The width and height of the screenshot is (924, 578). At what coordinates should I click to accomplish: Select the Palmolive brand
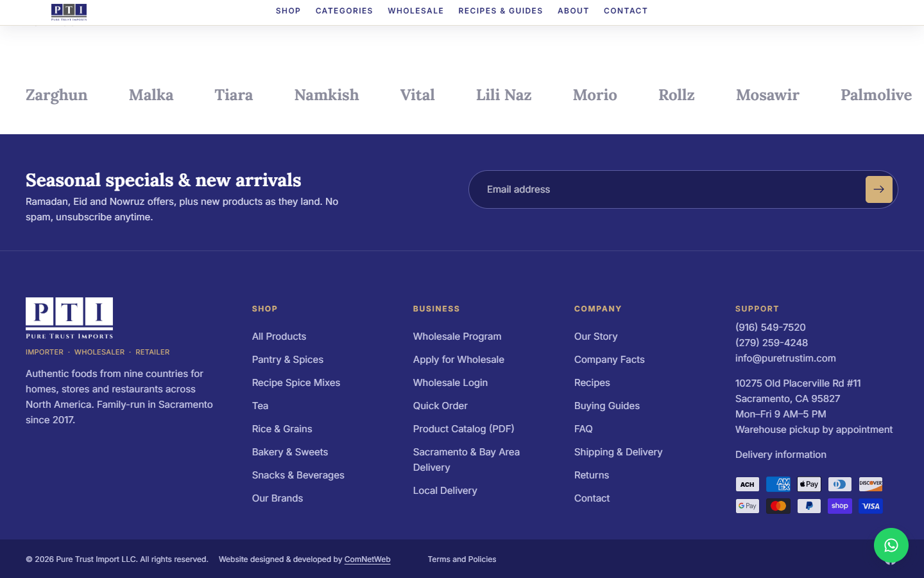(876, 95)
